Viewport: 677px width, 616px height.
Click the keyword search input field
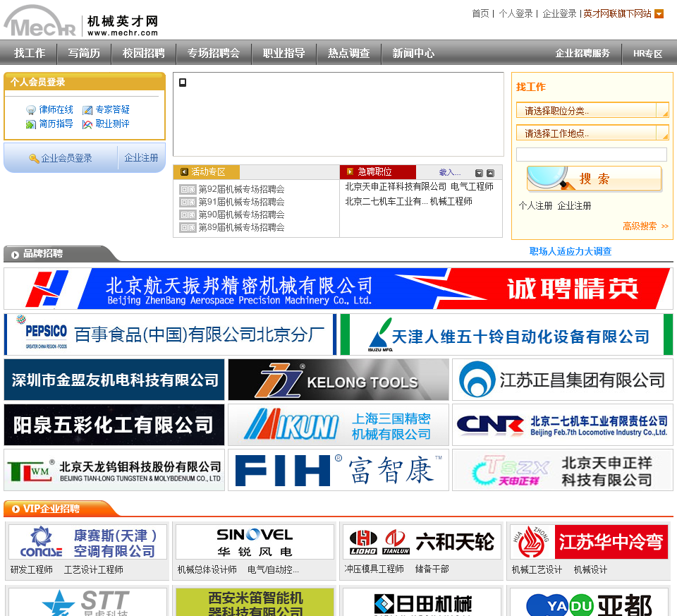(592, 155)
